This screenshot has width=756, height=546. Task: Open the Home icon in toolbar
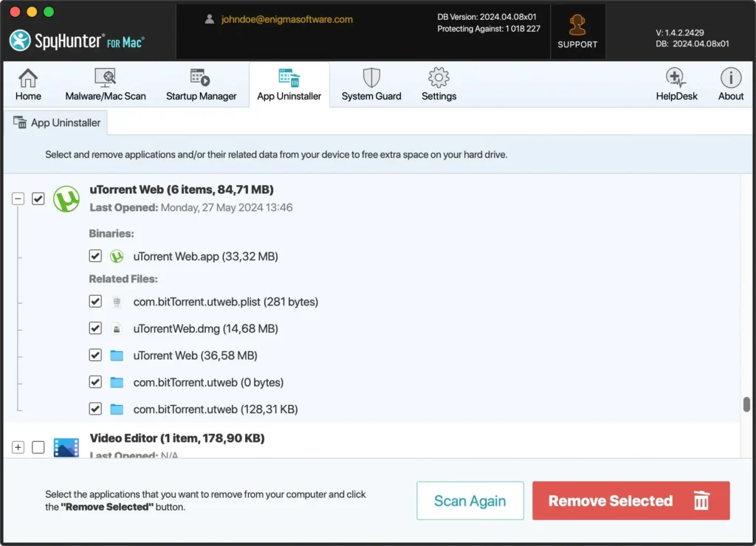[x=28, y=77]
